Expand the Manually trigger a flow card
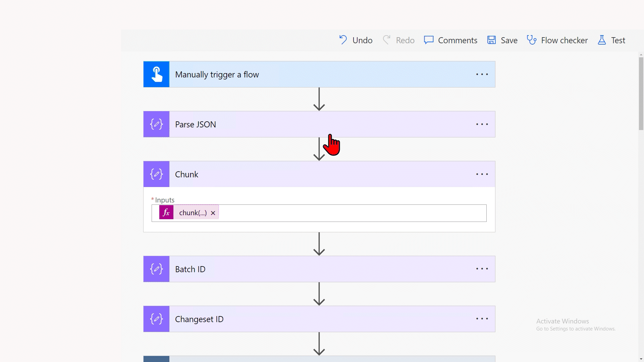The height and width of the screenshot is (362, 644). click(x=319, y=74)
